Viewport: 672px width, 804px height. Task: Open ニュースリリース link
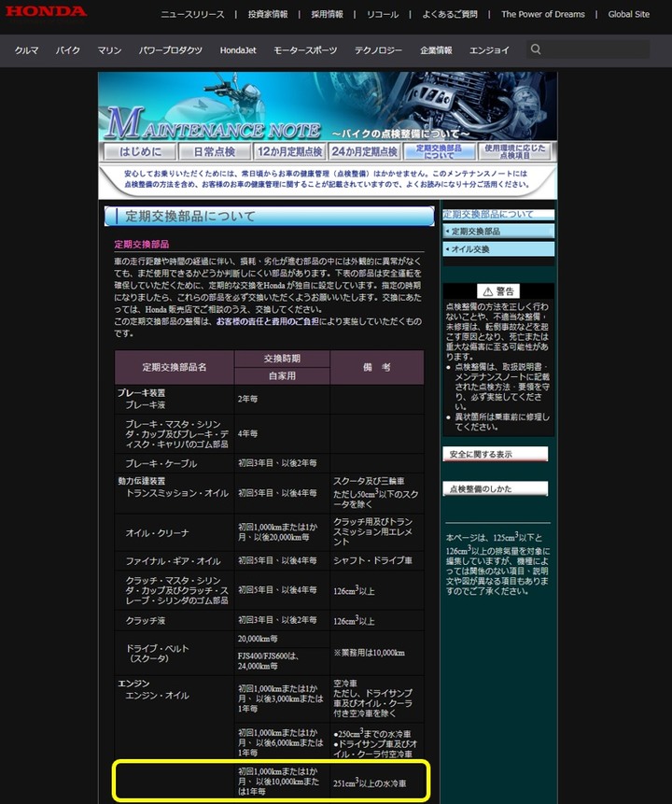tap(192, 14)
